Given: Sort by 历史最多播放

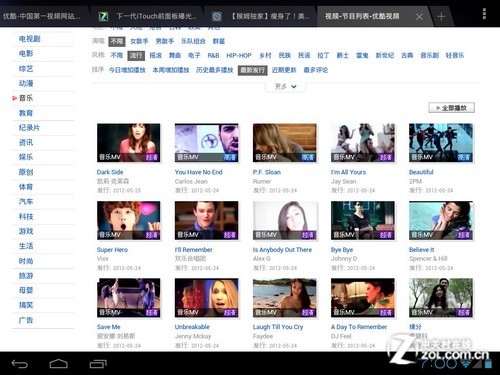Looking at the screenshot, I should [x=215, y=70].
